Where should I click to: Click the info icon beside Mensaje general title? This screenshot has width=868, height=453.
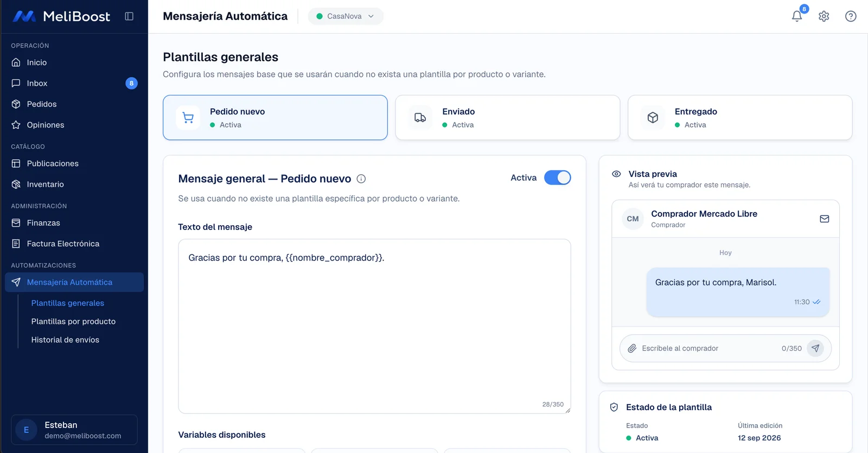(361, 179)
